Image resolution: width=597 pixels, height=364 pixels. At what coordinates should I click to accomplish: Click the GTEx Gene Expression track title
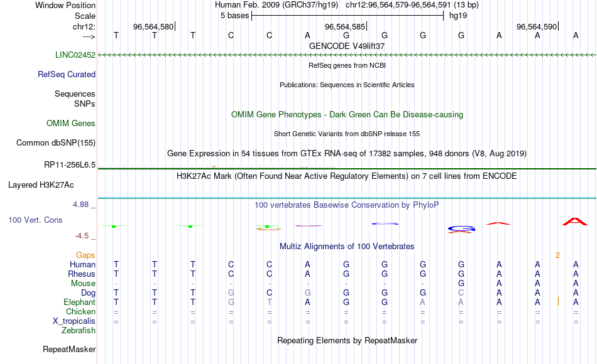(347, 153)
